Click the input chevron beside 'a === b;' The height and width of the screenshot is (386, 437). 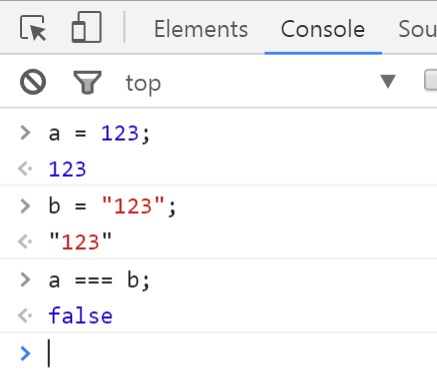[x=25, y=280]
